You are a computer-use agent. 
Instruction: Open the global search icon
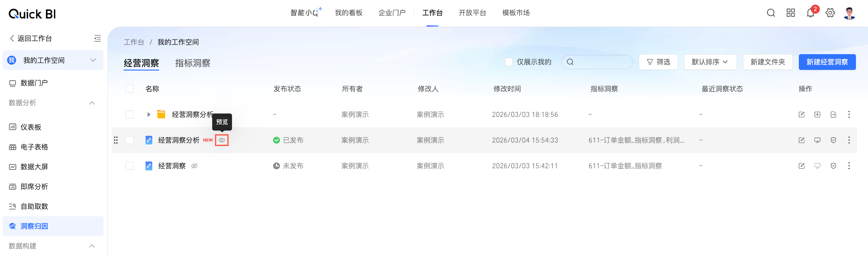pos(771,13)
